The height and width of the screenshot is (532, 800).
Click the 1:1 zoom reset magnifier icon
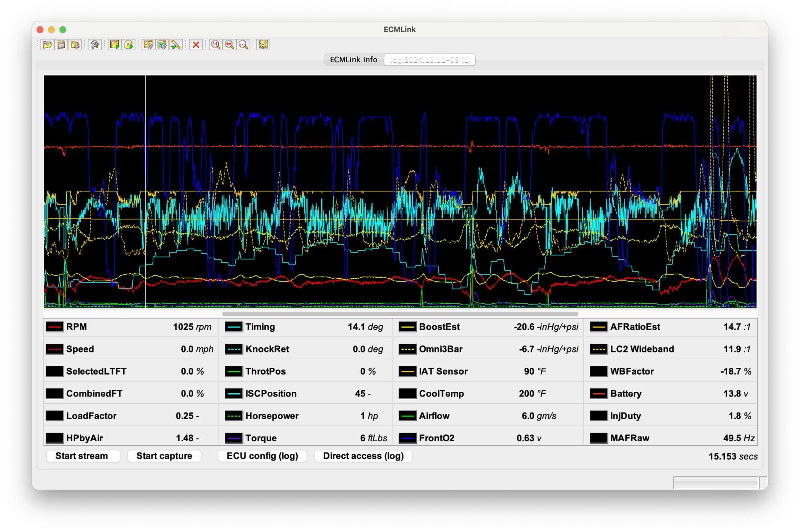click(x=216, y=45)
